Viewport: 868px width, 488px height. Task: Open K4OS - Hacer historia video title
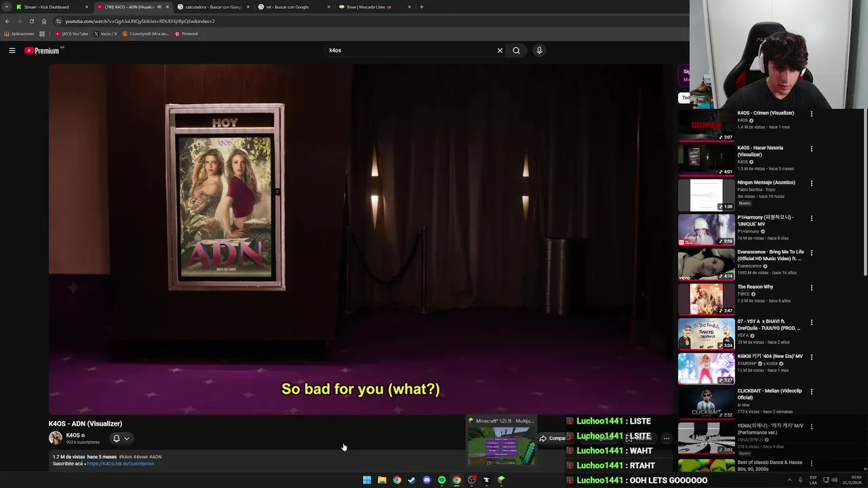pyautogui.click(x=760, y=151)
